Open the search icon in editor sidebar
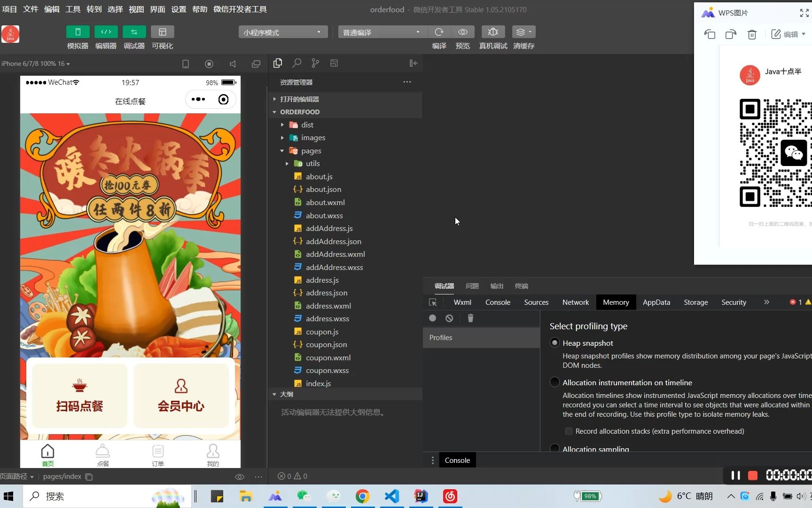Viewport: 812px width, 508px height. [x=297, y=63]
